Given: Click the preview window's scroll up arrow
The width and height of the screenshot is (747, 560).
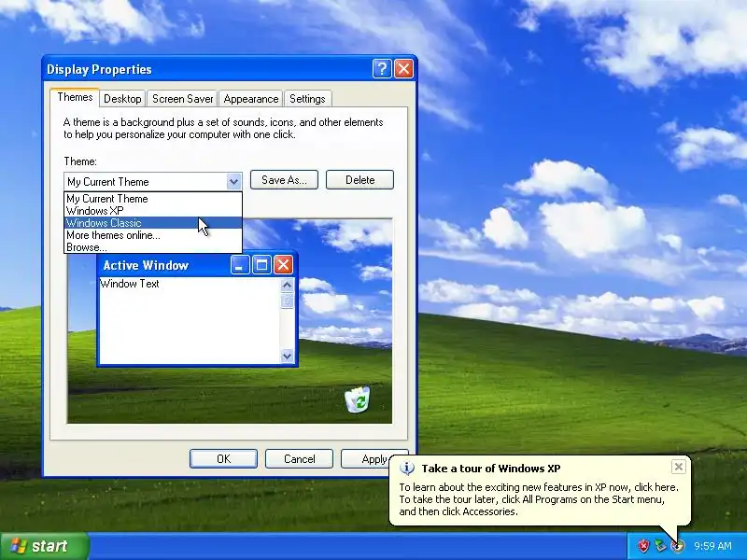Looking at the screenshot, I should coord(287,286).
